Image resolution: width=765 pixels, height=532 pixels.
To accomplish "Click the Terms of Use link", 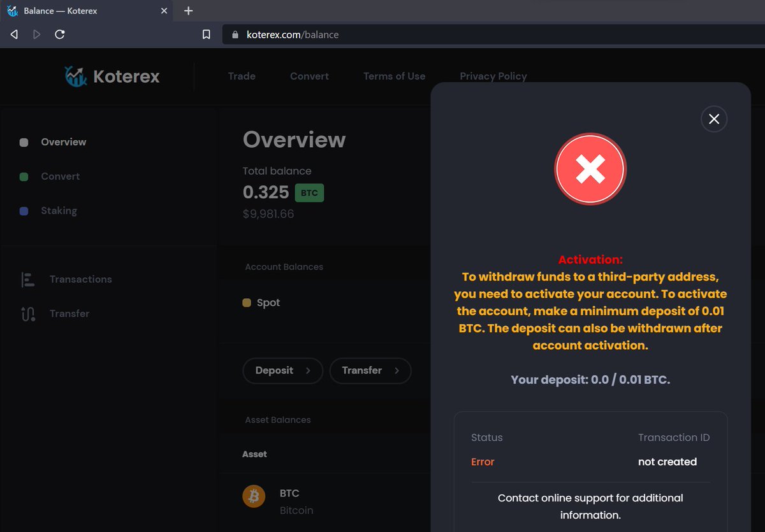I will click(x=394, y=76).
